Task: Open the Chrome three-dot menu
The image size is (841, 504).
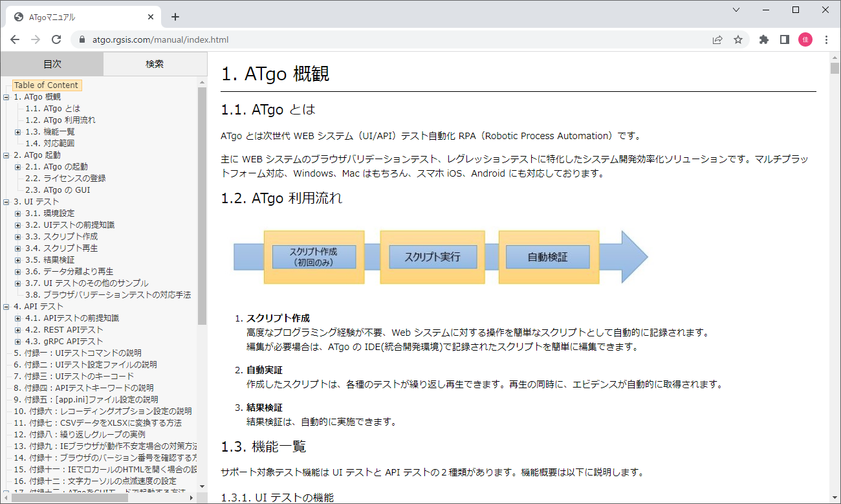Action: 826,39
